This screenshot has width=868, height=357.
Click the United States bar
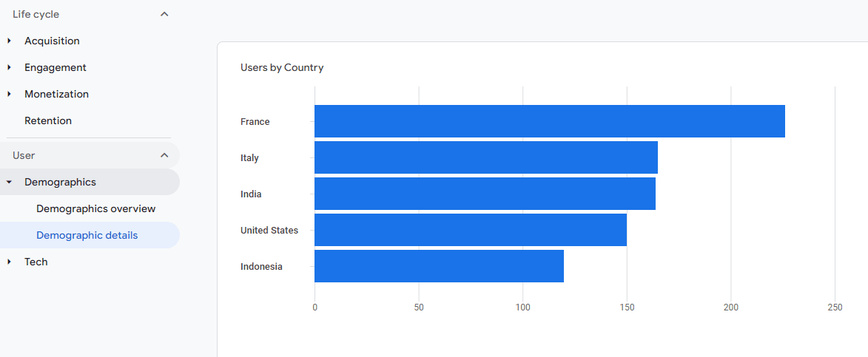click(x=471, y=230)
